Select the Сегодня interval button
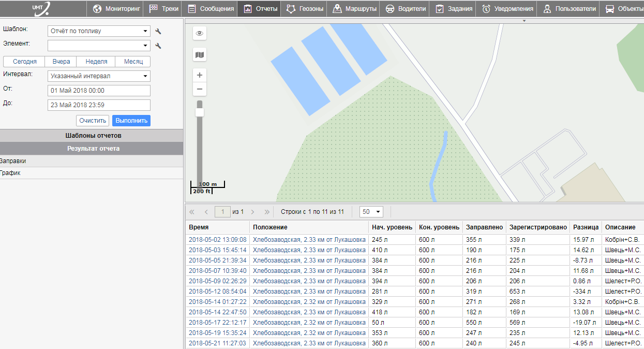 tap(25, 62)
